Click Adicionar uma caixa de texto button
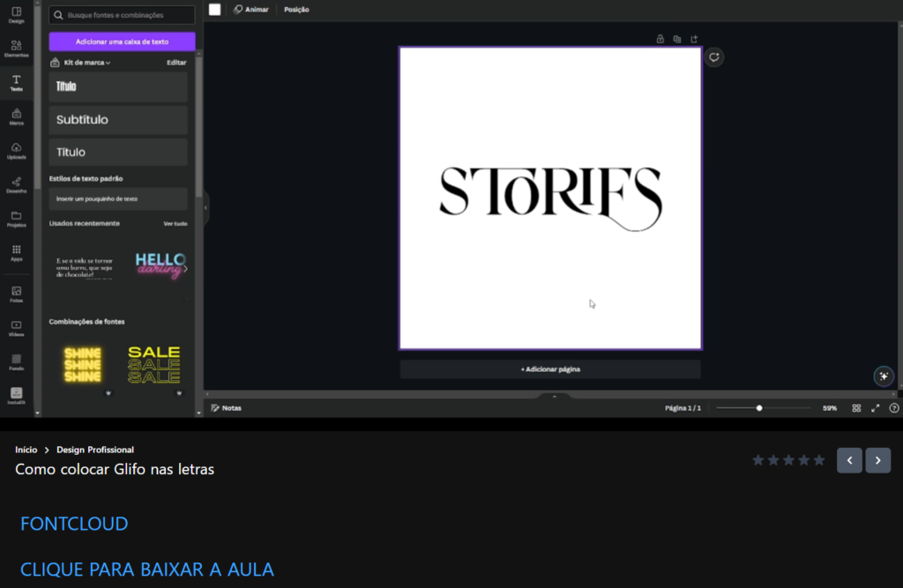This screenshot has height=588, width=903. click(122, 41)
